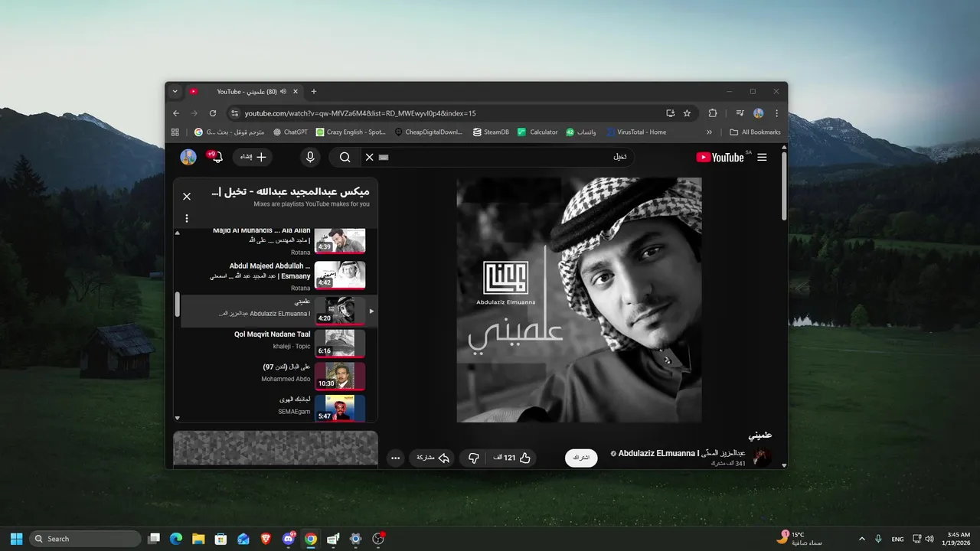Clear the search box with X icon
Image resolution: width=980 pixels, height=551 pixels.
point(369,157)
